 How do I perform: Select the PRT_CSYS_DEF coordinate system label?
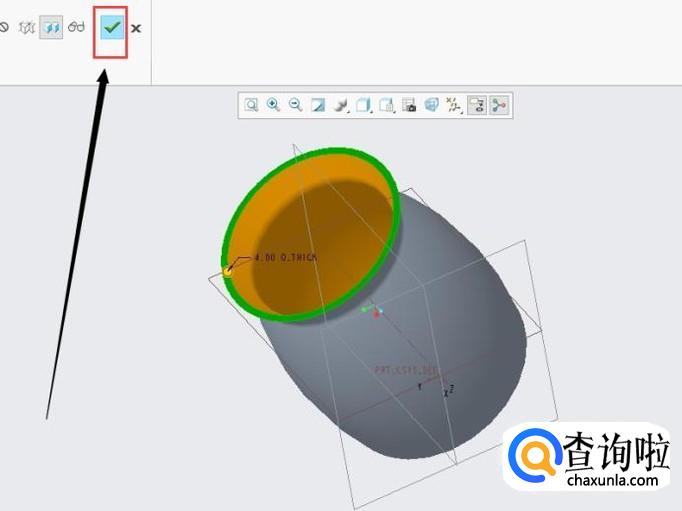(x=406, y=371)
